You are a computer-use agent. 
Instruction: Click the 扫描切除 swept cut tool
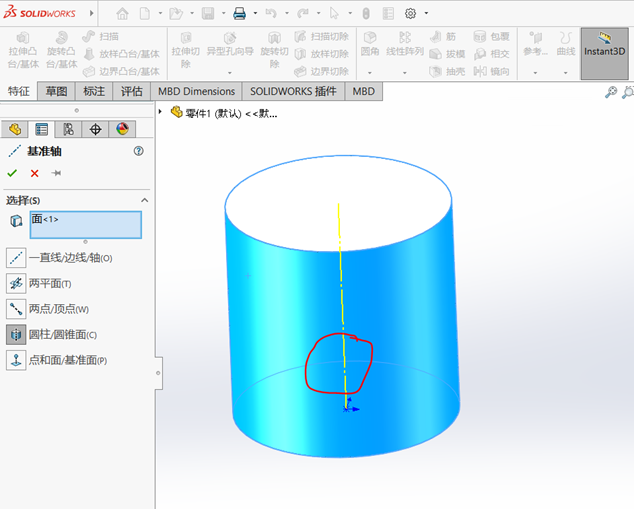pos(321,36)
